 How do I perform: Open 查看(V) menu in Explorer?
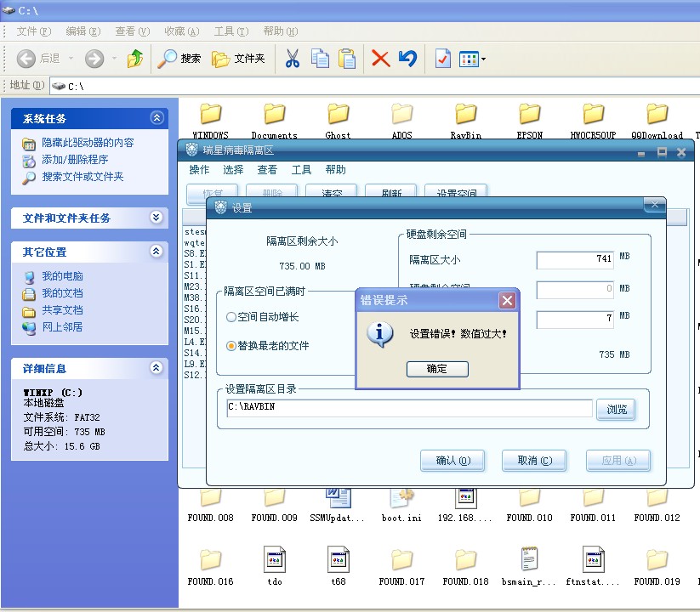pos(132,31)
